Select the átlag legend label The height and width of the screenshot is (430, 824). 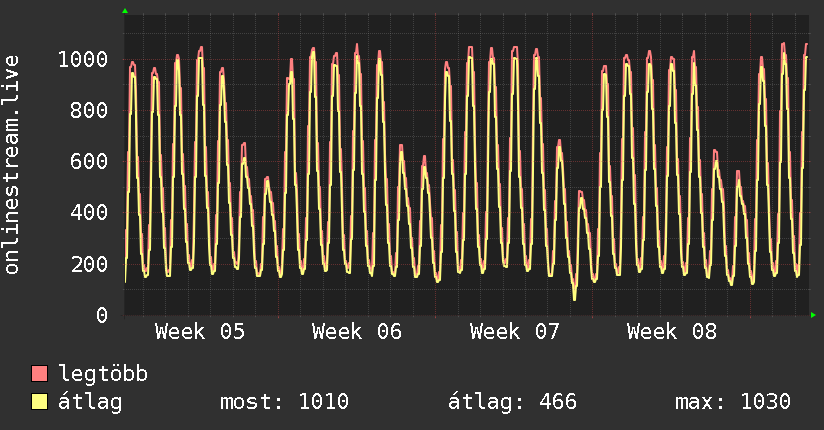tap(90, 402)
